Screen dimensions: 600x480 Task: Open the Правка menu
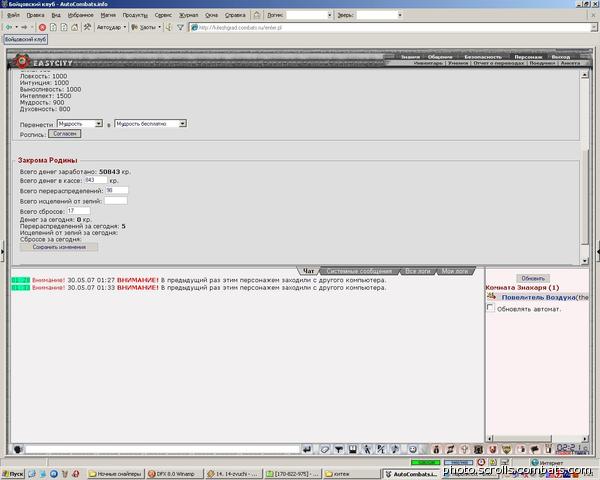pos(35,15)
